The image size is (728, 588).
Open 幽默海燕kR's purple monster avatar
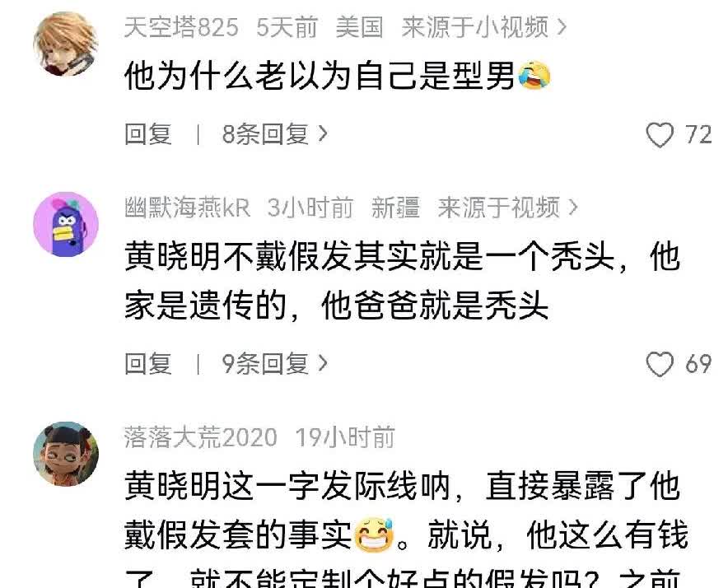(x=65, y=224)
